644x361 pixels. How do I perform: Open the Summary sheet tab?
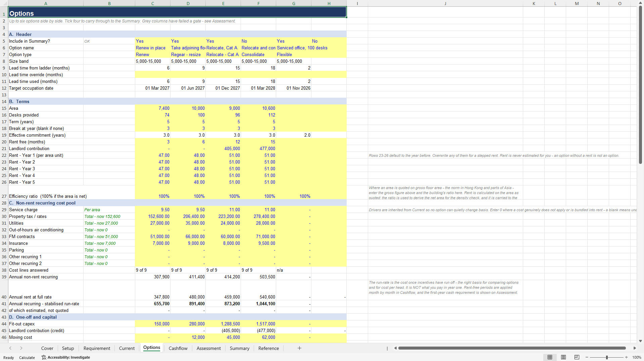tap(239, 348)
